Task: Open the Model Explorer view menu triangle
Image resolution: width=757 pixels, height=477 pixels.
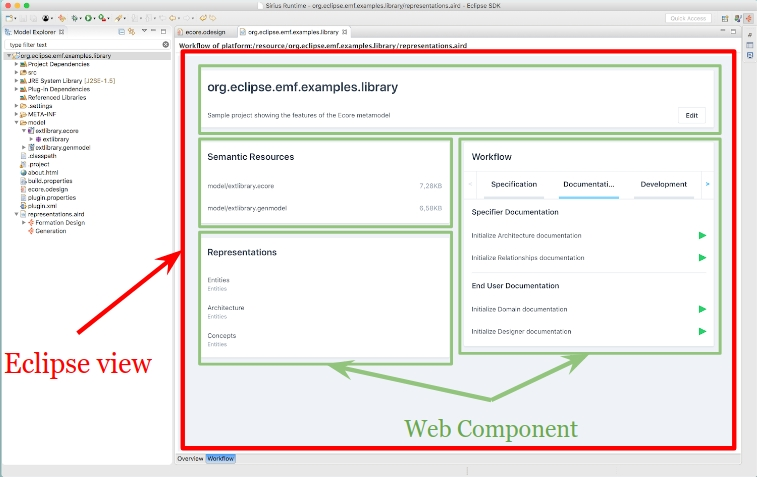Action: click(144, 30)
